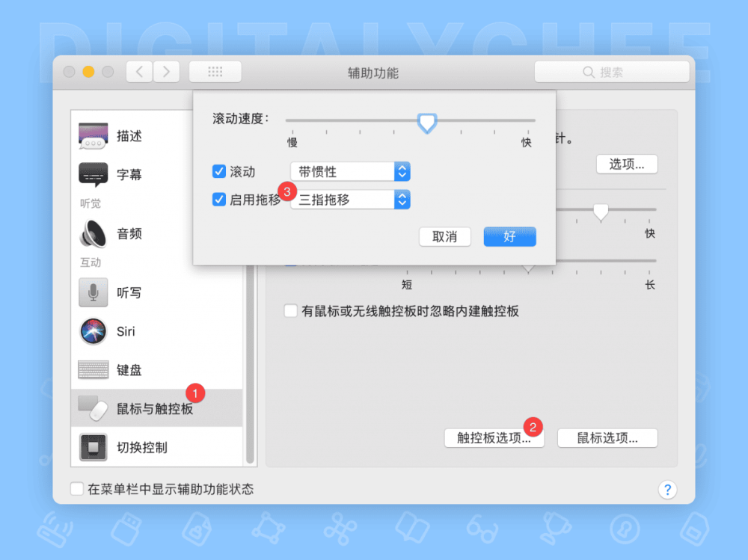Open help with the question mark button
The height and width of the screenshot is (560, 748).
(667, 490)
